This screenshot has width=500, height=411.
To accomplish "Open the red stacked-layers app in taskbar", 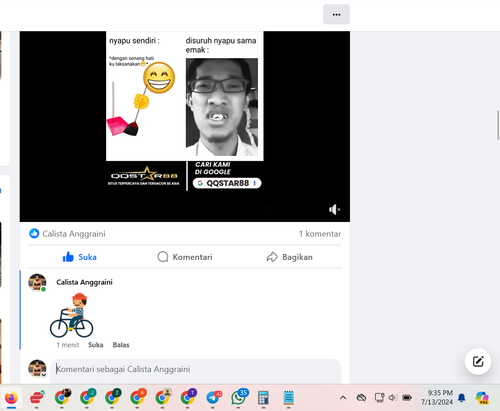I will coord(37,398).
